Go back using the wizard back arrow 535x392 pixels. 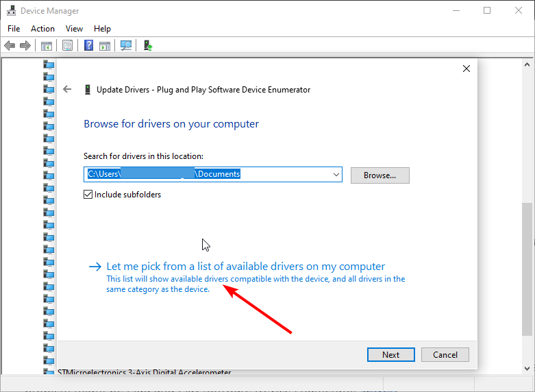pos(67,90)
